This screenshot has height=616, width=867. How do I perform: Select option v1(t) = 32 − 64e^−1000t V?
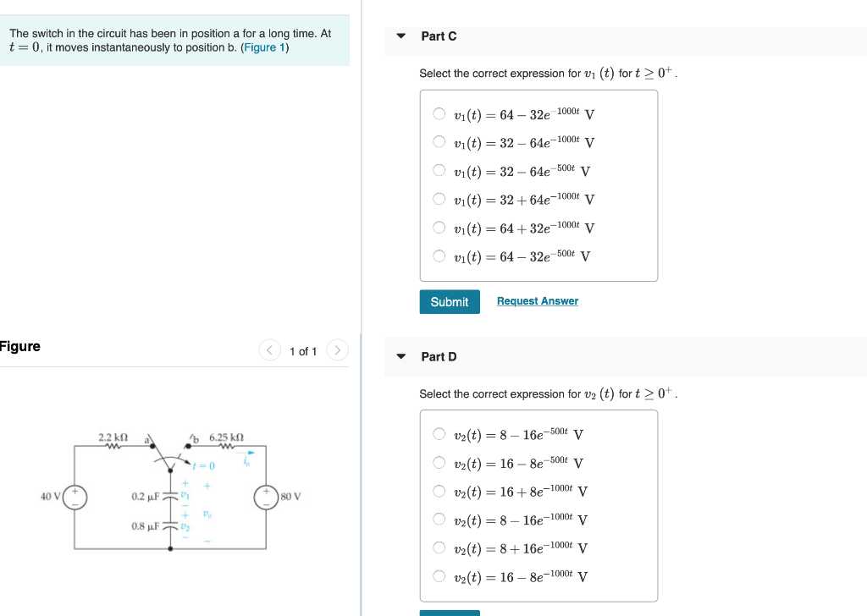[439, 141]
